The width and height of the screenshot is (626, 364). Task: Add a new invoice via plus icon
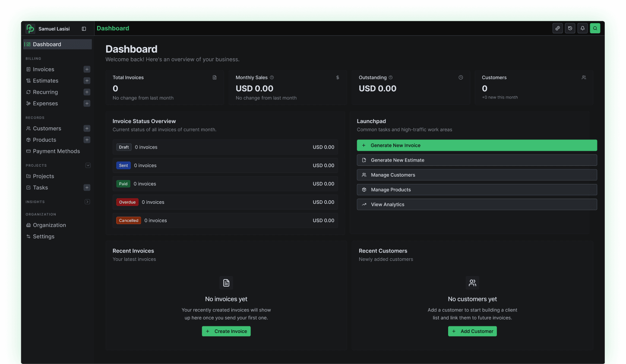click(x=87, y=69)
